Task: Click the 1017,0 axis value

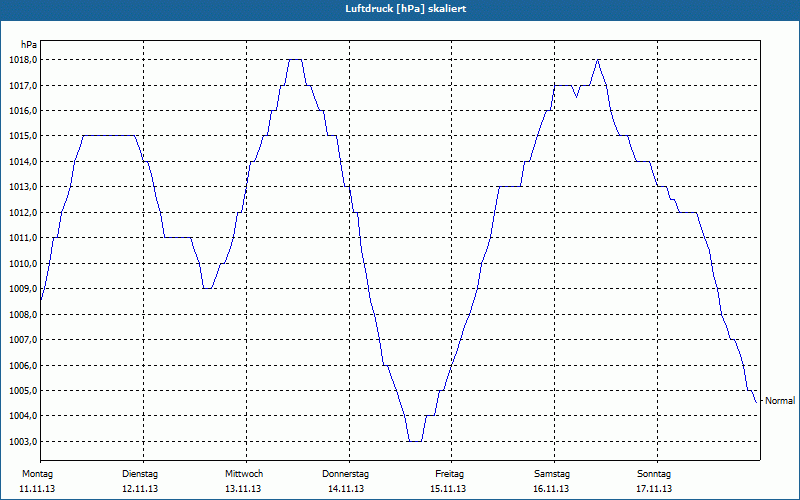Action: pos(23,85)
